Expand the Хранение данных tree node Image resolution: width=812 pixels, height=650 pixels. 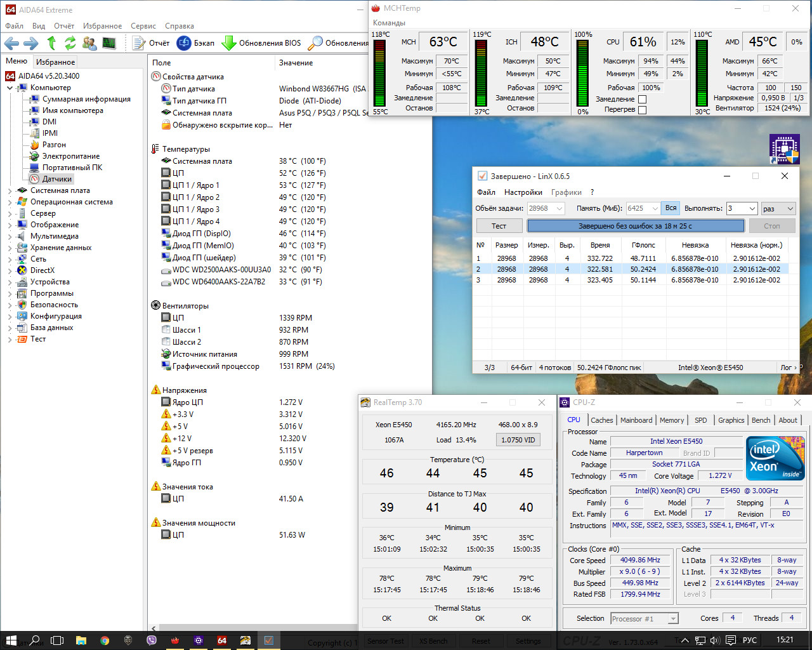tap(10, 248)
